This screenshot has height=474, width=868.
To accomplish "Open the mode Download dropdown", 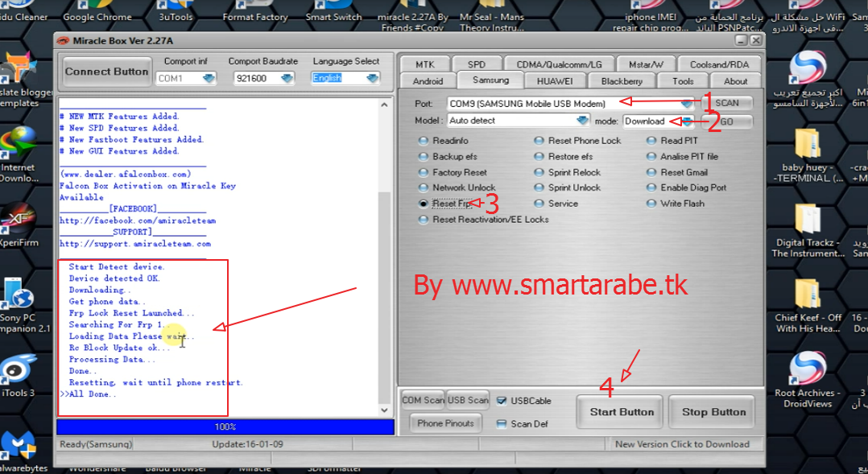I will [687, 122].
